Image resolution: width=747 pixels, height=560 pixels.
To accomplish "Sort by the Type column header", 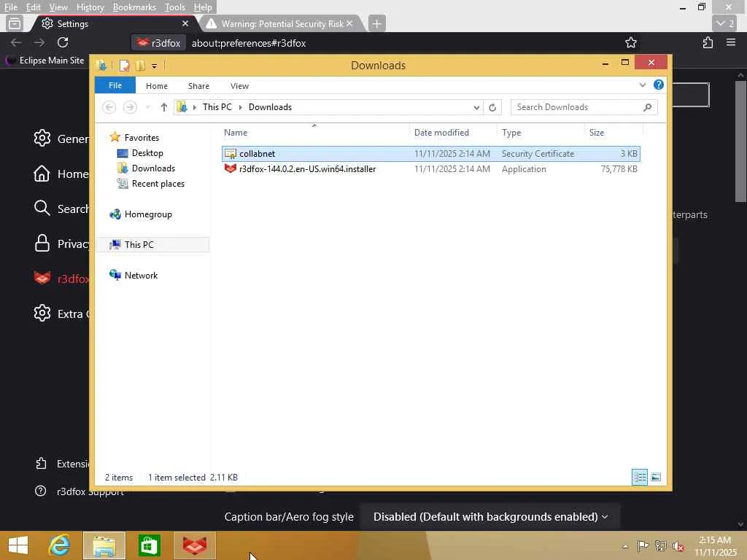I will coord(541,133).
